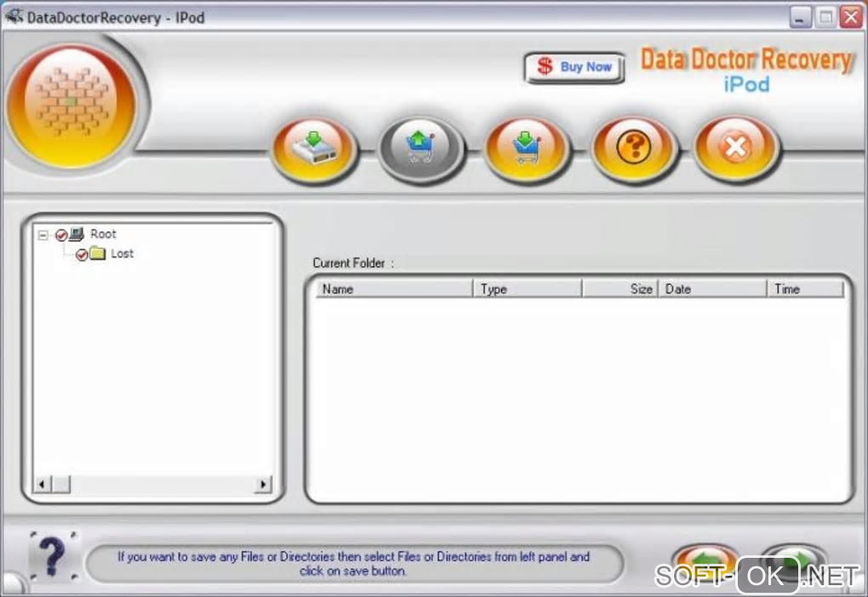This screenshot has height=597, width=868.
Task: Click the Buy Now button
Action: point(574,67)
